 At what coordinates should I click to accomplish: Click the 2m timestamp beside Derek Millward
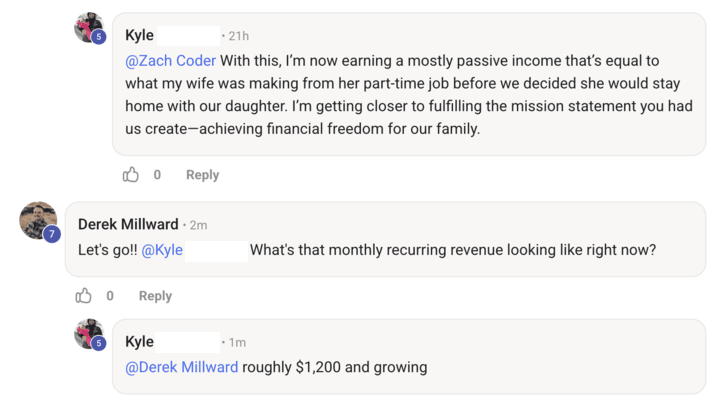(197, 225)
